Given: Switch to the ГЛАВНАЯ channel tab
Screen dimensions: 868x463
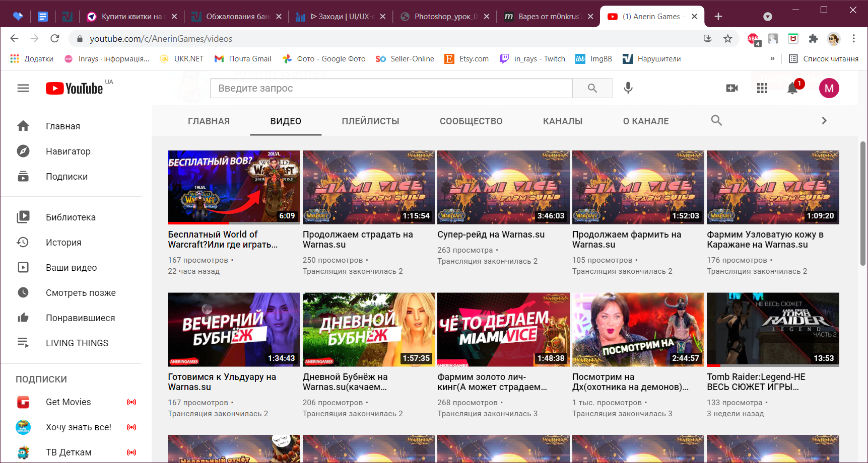Looking at the screenshot, I should tap(209, 121).
